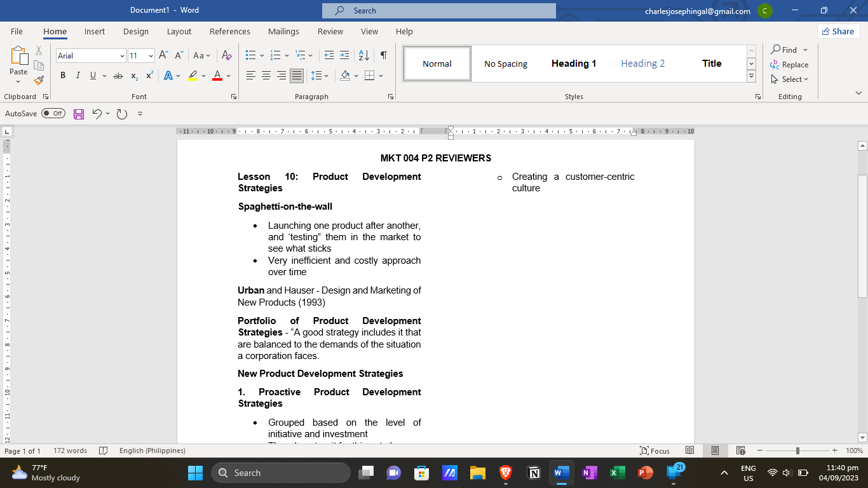Toggle Focus mode in status bar
The image size is (868, 488).
click(x=656, y=451)
